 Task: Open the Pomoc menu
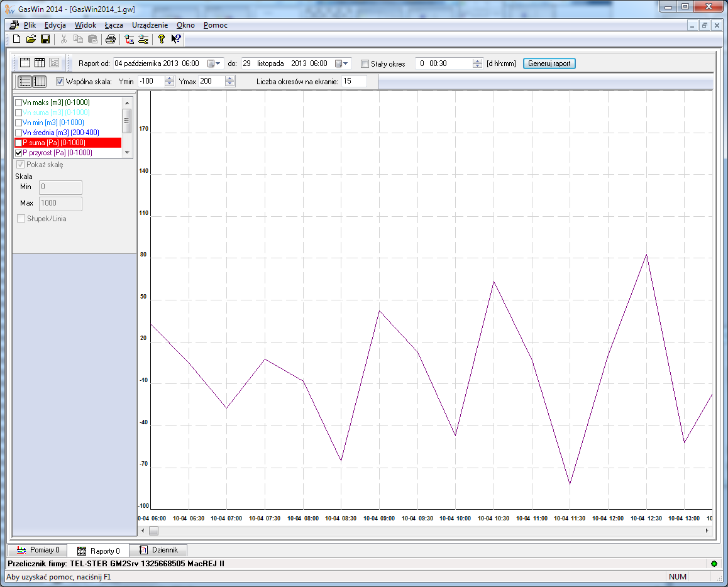click(216, 25)
